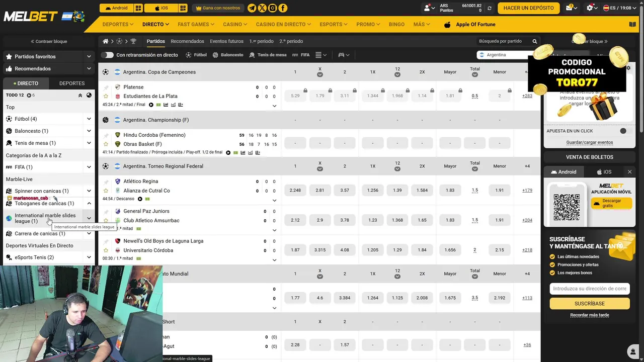
Task: Favorite the Universitario Córdoba match
Action: (x=106, y=250)
